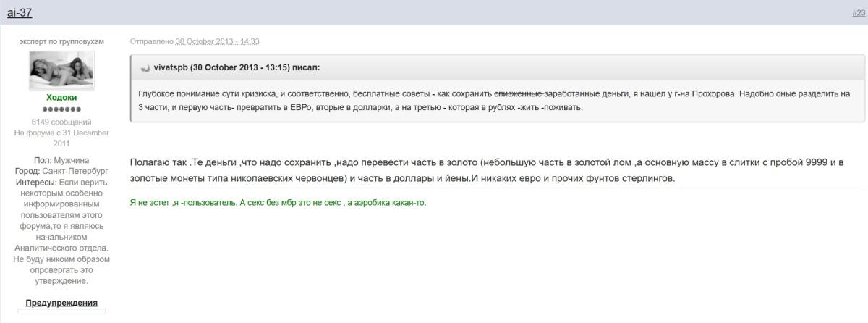Click the ai-37 avatar image

[61, 70]
